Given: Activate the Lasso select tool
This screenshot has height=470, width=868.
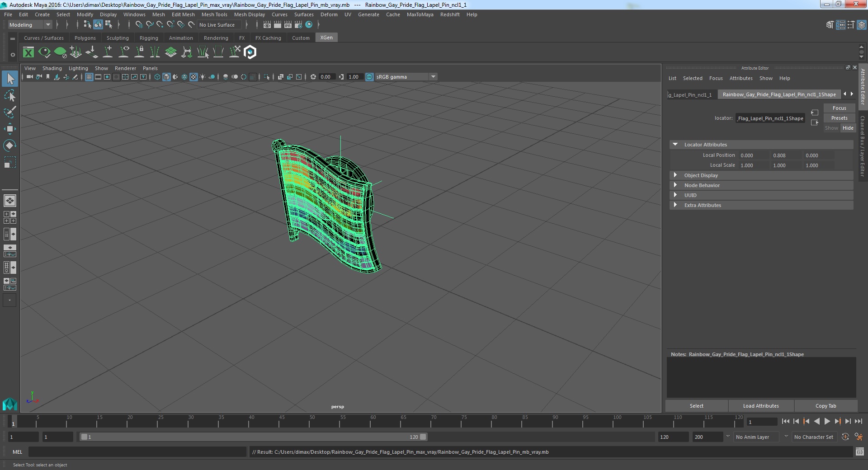Looking at the screenshot, I should click(x=10, y=96).
